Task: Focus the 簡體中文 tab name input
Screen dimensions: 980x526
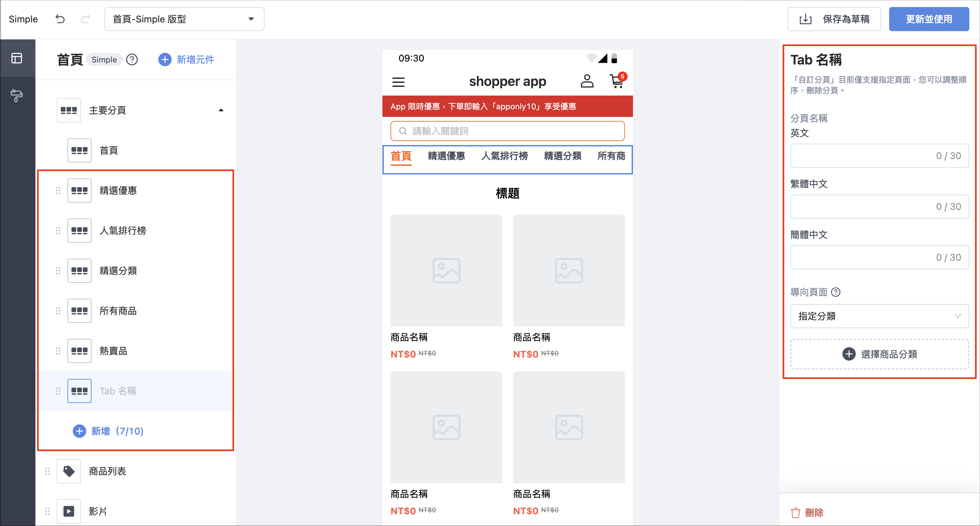Action: click(879, 257)
